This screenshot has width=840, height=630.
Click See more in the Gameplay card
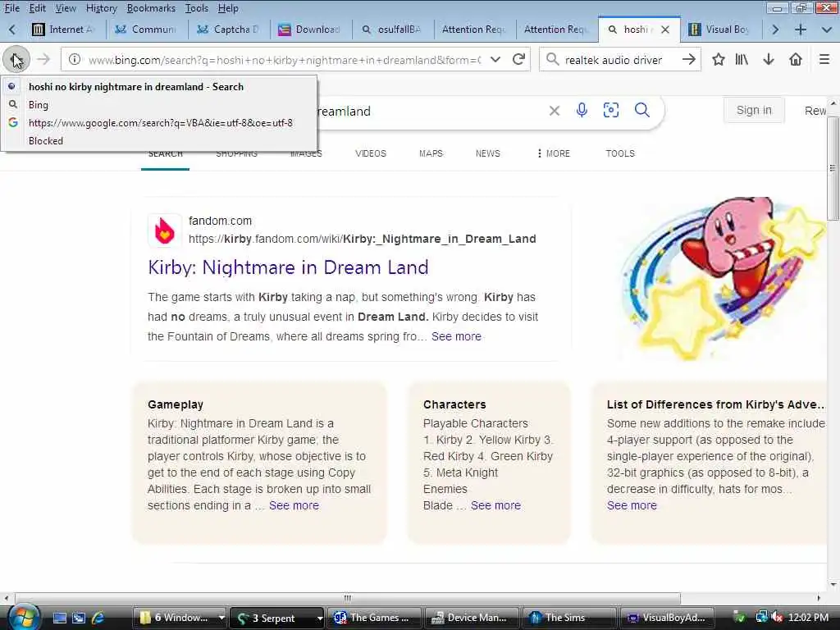click(294, 505)
